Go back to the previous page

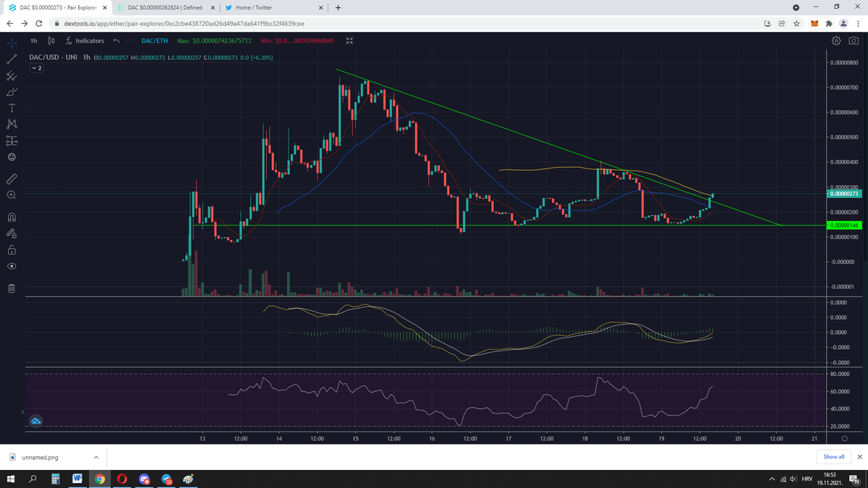tap(11, 23)
